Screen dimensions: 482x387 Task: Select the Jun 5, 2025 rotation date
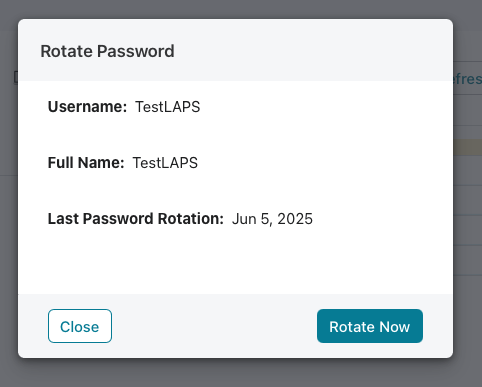tap(272, 219)
